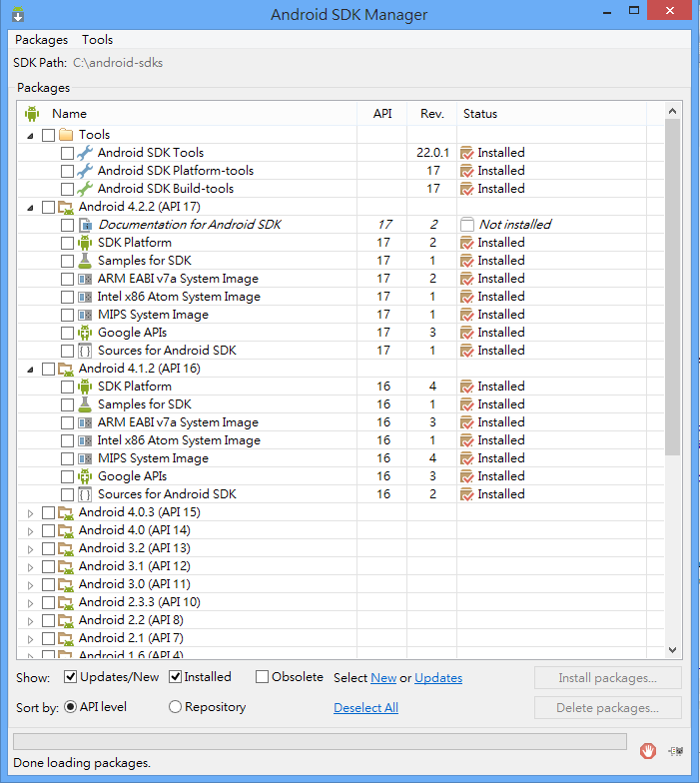700x783 pixels.
Task: Click the loading progress bar at bottom
Action: click(320, 741)
